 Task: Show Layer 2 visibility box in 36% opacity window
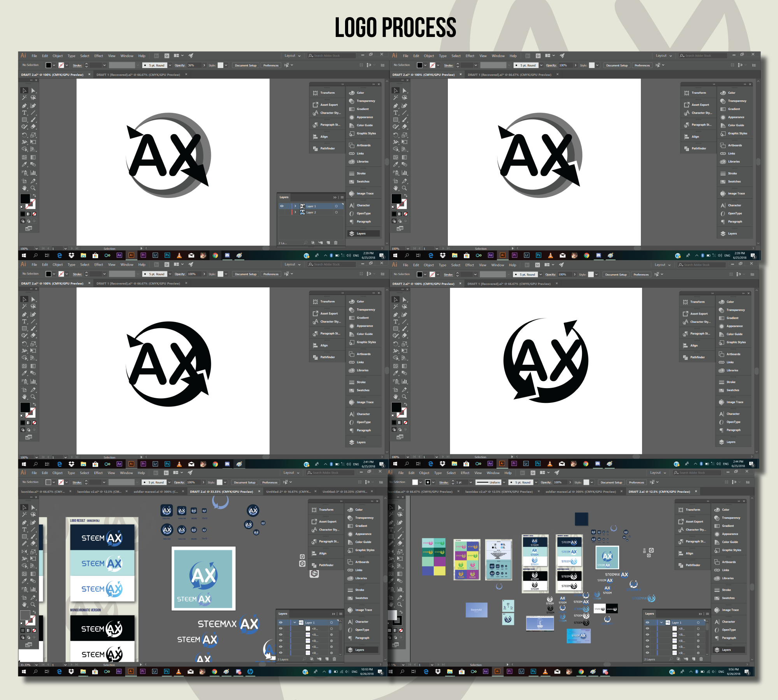tap(282, 212)
